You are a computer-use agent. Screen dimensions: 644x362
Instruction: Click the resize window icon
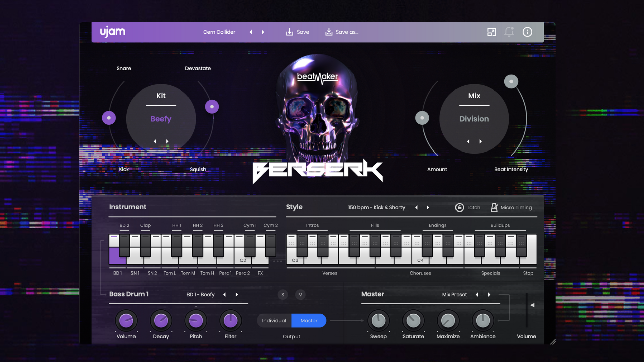[x=491, y=32]
